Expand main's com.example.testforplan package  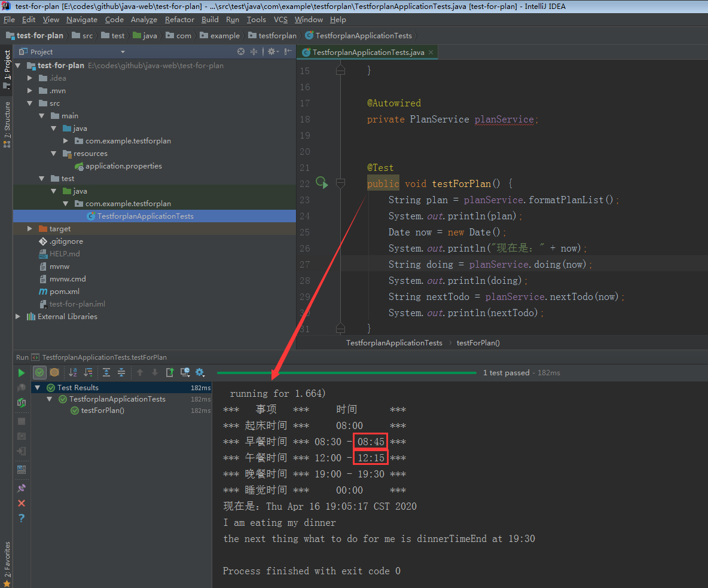tap(65, 141)
